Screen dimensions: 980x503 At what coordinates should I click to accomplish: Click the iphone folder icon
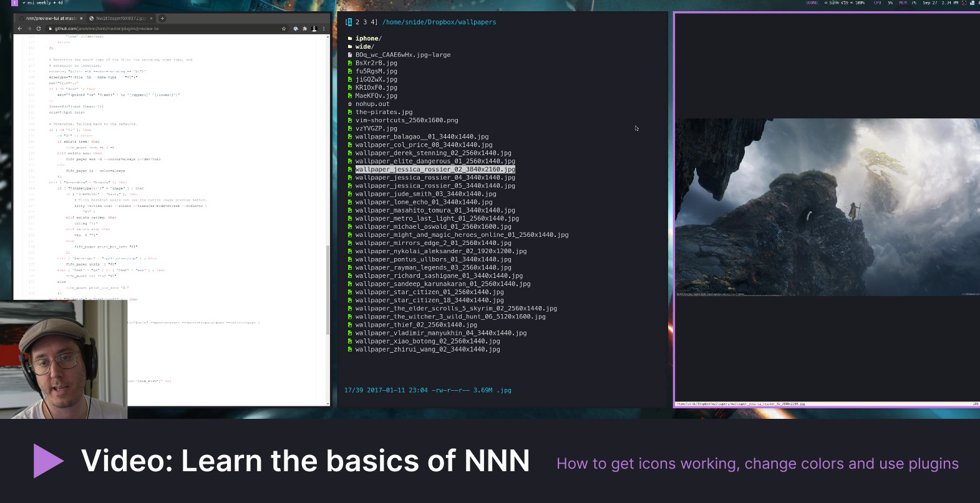(350, 39)
